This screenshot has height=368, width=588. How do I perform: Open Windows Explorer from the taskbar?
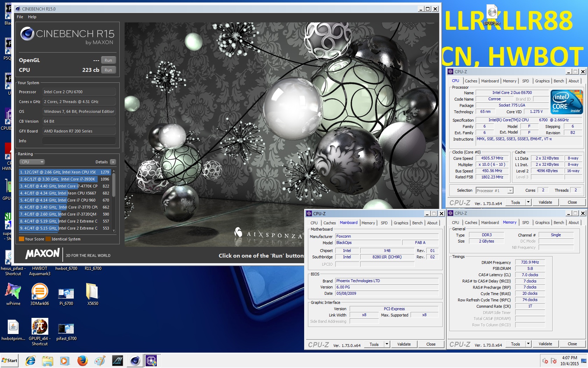tap(48, 360)
